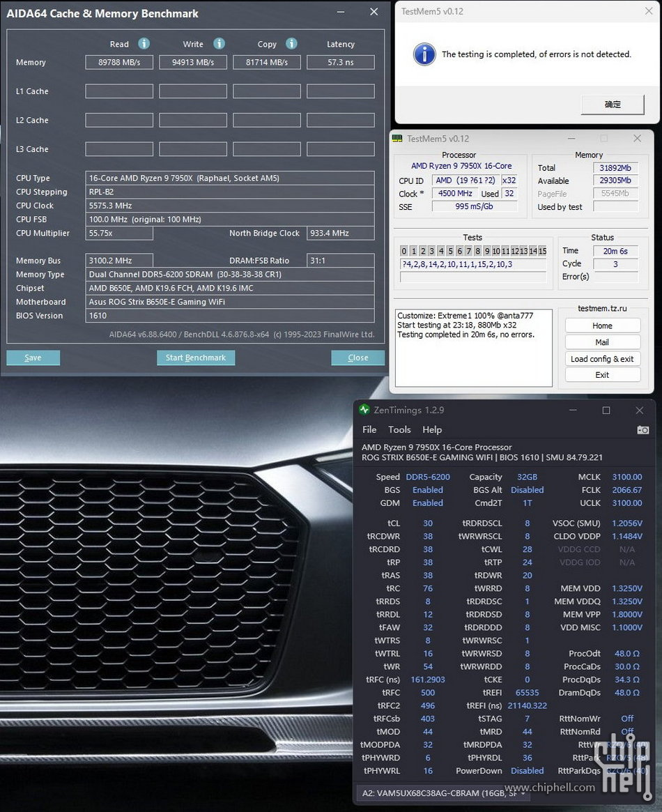Close the TestMem5 completion dialog with X
The image size is (662, 812).
(x=649, y=11)
